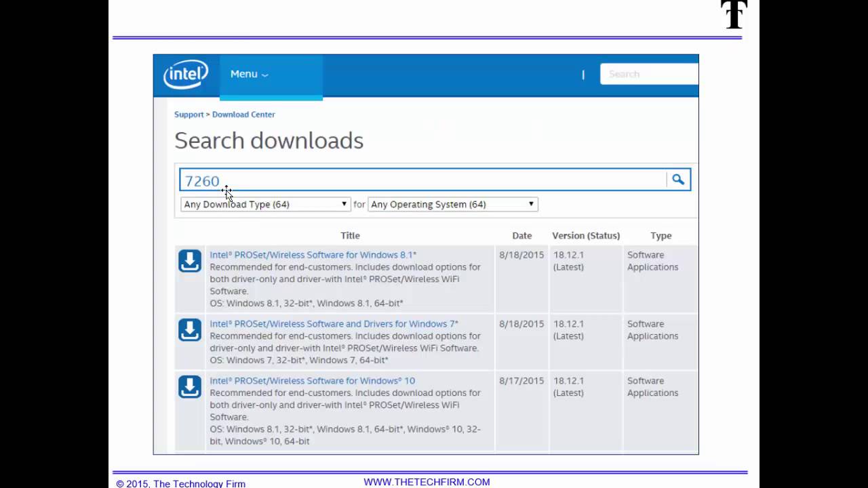Click the 8/17/2015 date cell
This screenshot has width=868, height=488.
coord(521,381)
